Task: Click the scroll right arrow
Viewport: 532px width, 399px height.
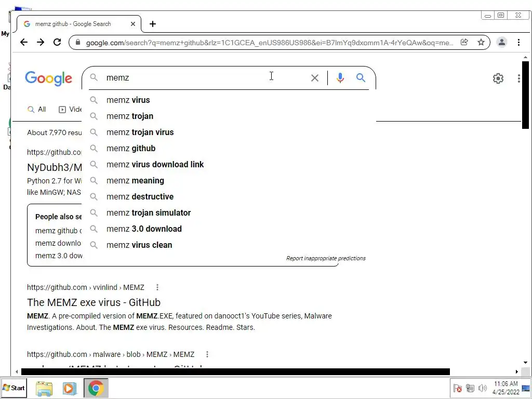Action: (x=517, y=372)
